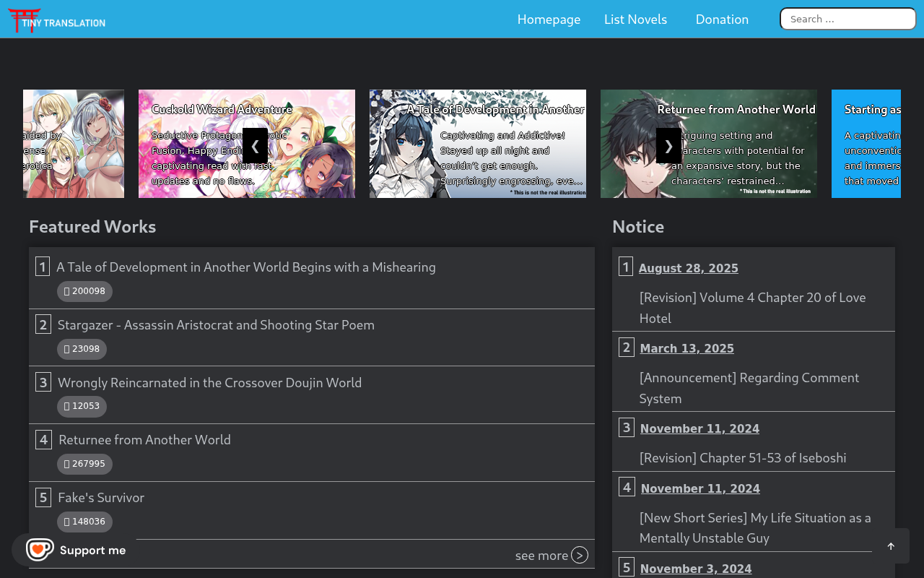Open Returnee from Another World in Featured Works
Screen dimensions: 924x578
144,440
